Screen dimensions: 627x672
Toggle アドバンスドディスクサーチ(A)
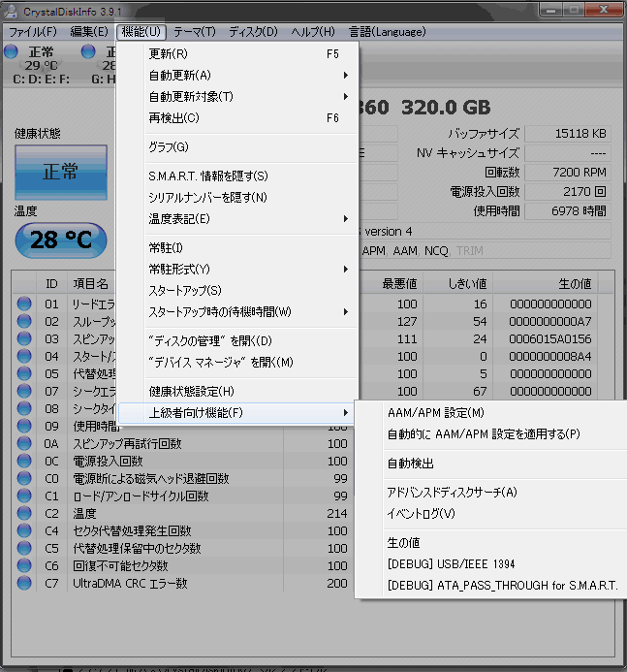click(491, 492)
